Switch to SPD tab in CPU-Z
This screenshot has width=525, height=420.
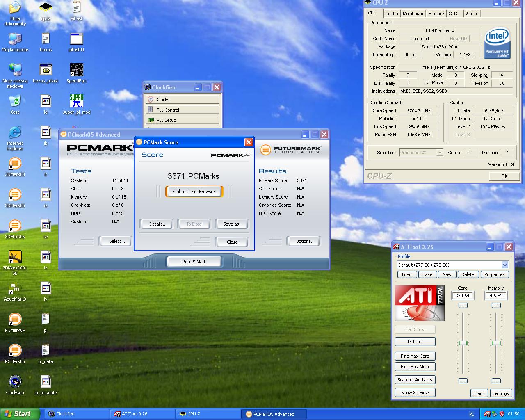click(x=453, y=14)
